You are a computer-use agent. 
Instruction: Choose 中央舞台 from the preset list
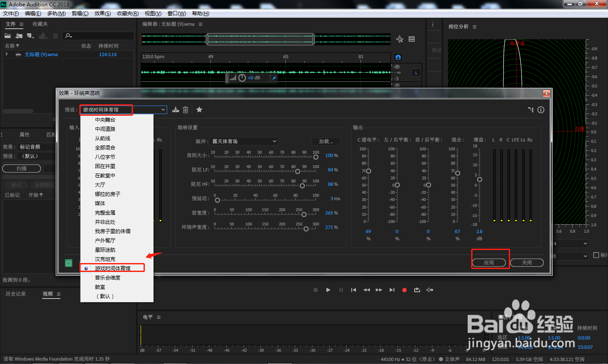(105, 120)
